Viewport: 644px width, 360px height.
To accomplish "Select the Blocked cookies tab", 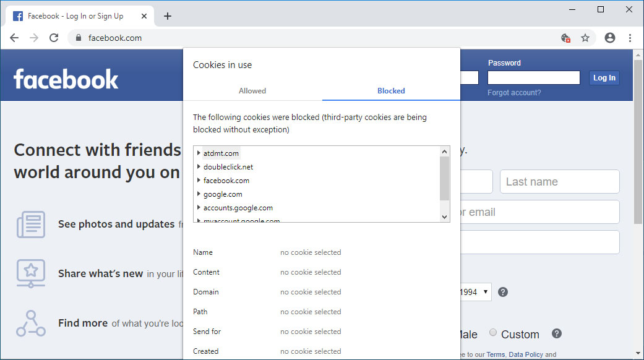I will (391, 91).
